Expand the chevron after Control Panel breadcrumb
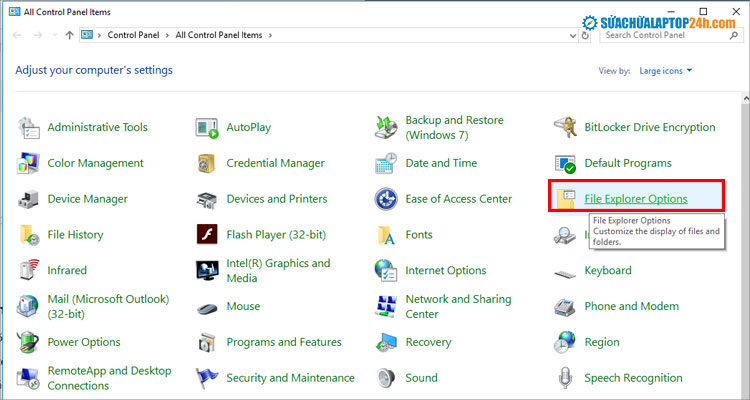The height and width of the screenshot is (400, 750). [x=167, y=35]
